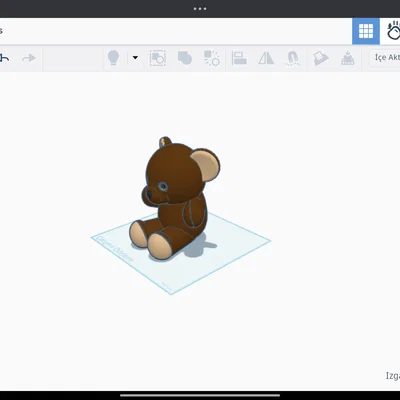Click the drop-to-workplane arrow icon
Viewport: 400px width, 400px height.
click(347, 58)
